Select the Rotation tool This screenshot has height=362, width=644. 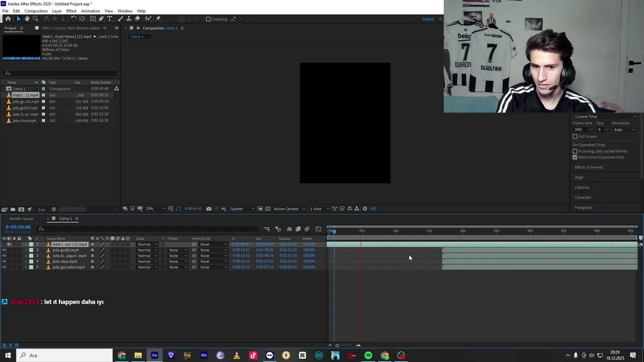[x=74, y=19]
